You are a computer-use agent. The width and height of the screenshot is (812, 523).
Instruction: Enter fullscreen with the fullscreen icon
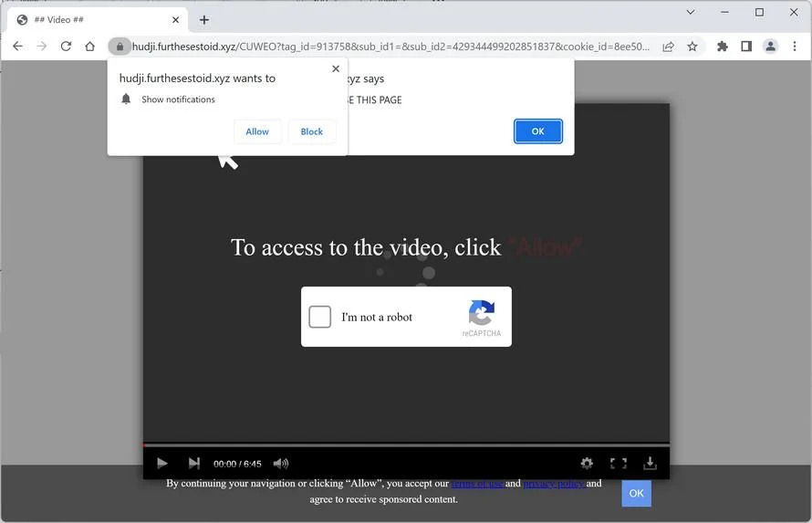[x=619, y=463]
